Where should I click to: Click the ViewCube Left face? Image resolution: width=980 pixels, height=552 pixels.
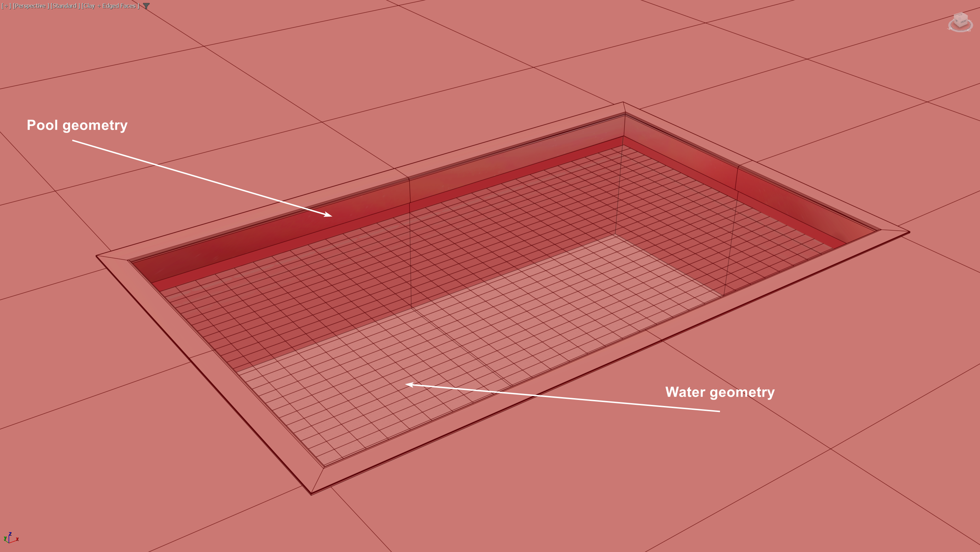pos(956,21)
